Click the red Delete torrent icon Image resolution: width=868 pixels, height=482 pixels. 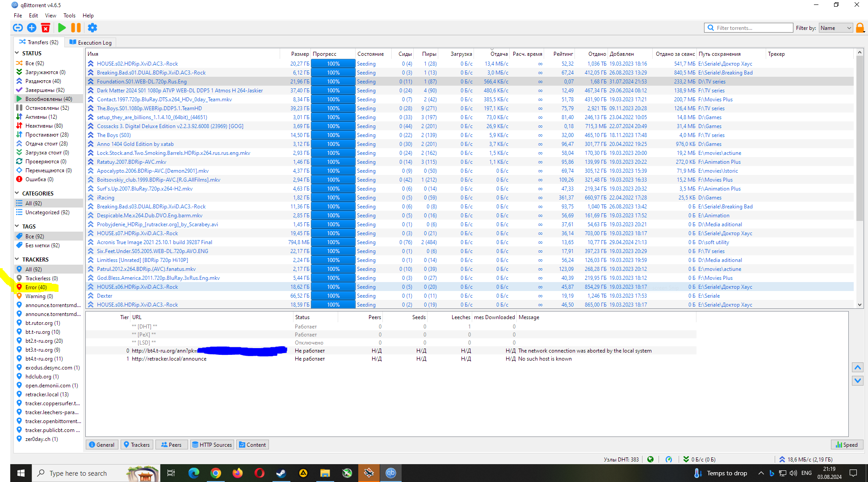click(46, 28)
